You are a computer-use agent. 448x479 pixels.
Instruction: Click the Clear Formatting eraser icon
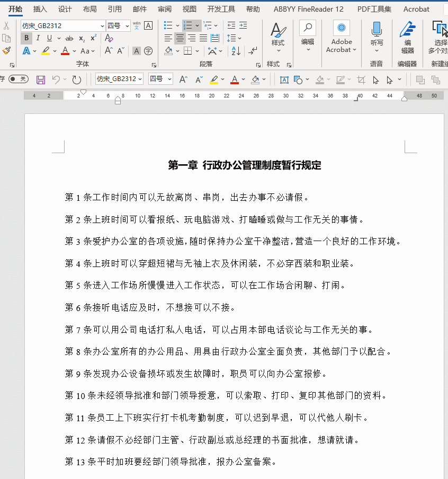click(x=109, y=38)
